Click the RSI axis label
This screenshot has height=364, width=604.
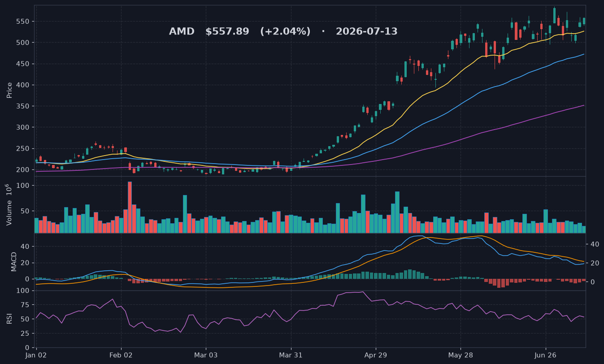pyautogui.click(x=9, y=319)
